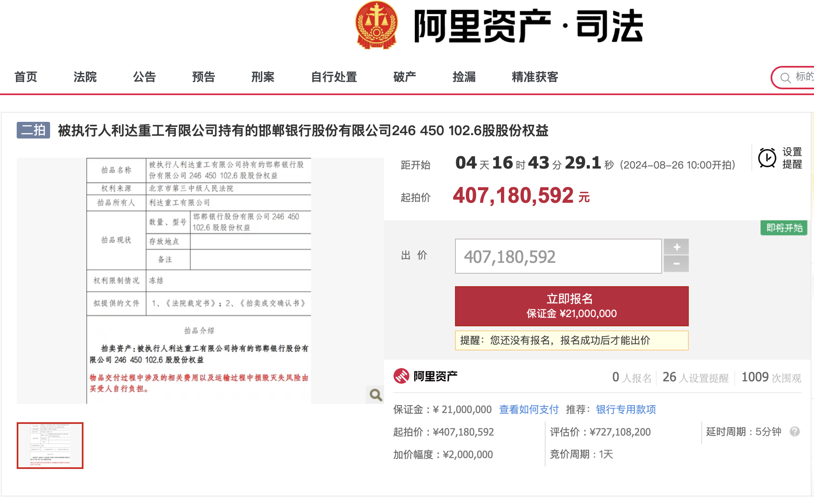Click the 立即报名 deposit button
814x504 pixels.
pyautogui.click(x=571, y=306)
